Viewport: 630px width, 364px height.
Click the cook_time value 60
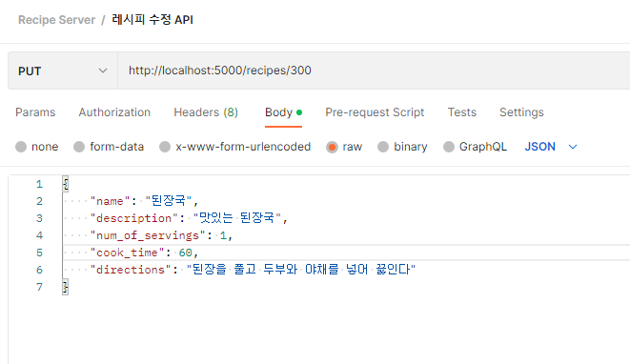tap(185, 253)
